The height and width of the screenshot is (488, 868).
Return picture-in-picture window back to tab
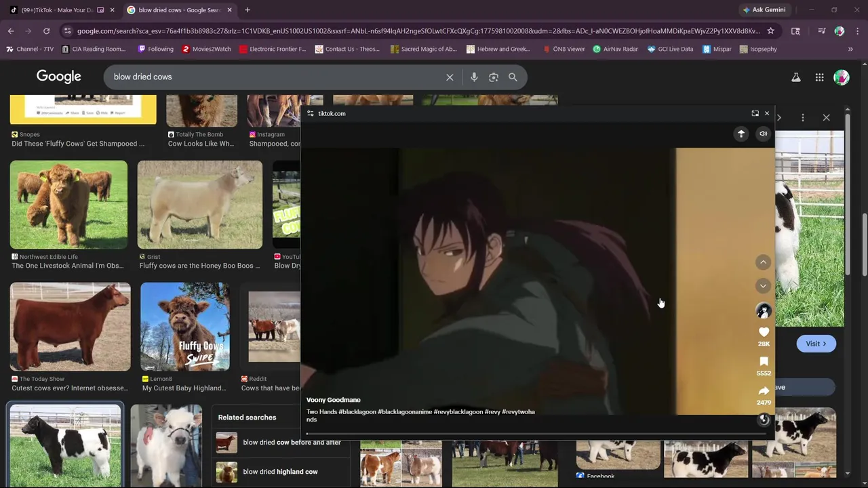click(x=755, y=113)
